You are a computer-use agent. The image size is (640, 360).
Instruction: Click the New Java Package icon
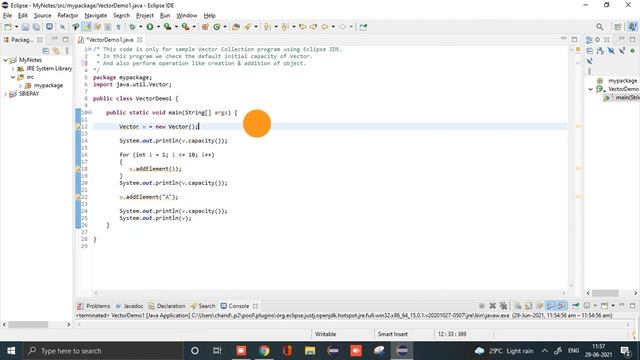pos(205,27)
